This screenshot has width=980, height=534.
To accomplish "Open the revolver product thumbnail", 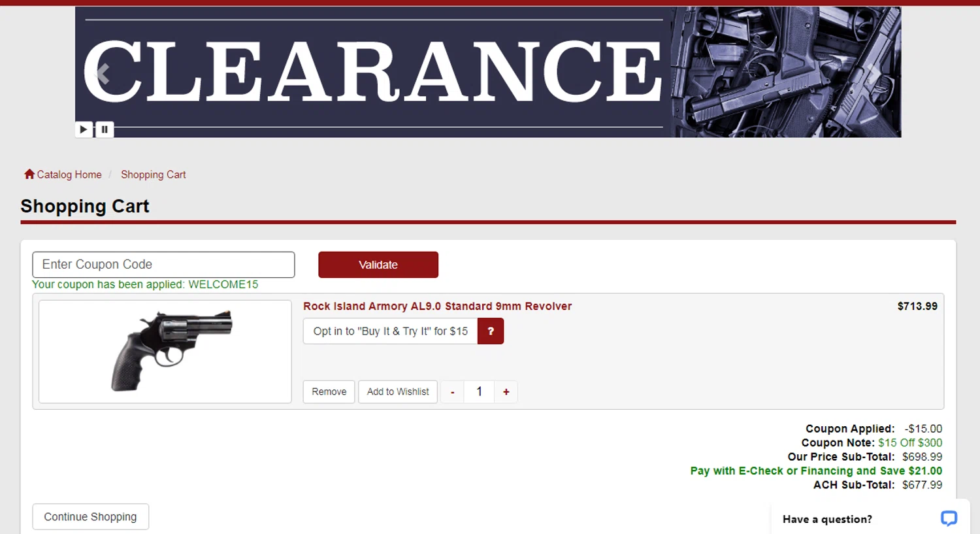I will 165,352.
